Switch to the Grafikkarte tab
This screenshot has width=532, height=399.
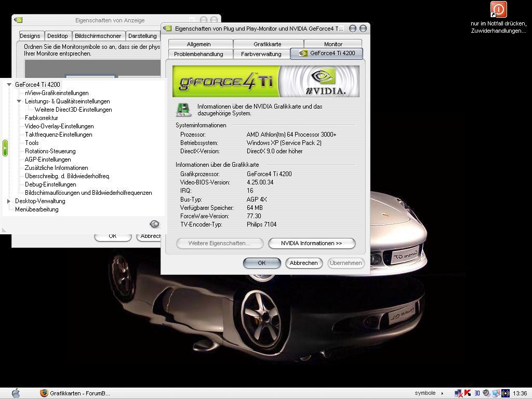point(268,44)
